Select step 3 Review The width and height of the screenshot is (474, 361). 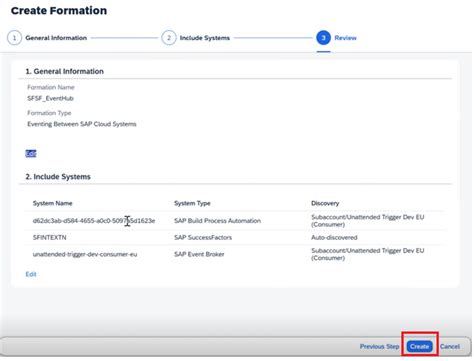tap(336, 38)
